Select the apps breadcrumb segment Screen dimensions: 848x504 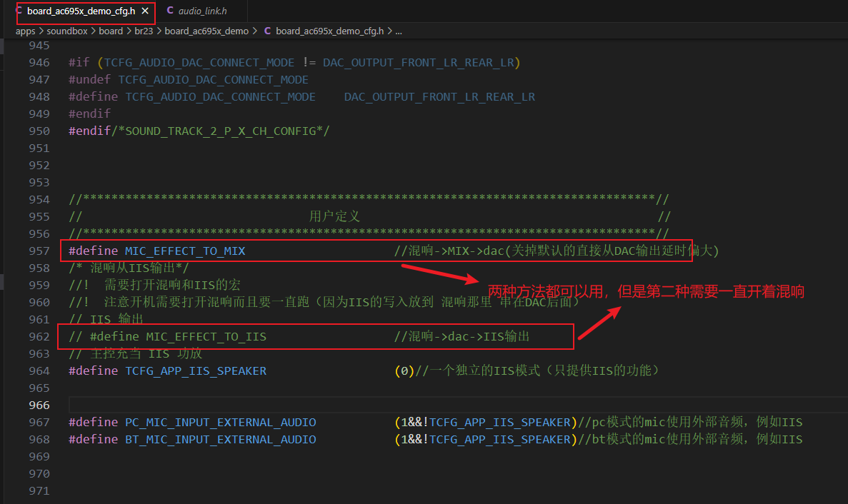[26, 31]
